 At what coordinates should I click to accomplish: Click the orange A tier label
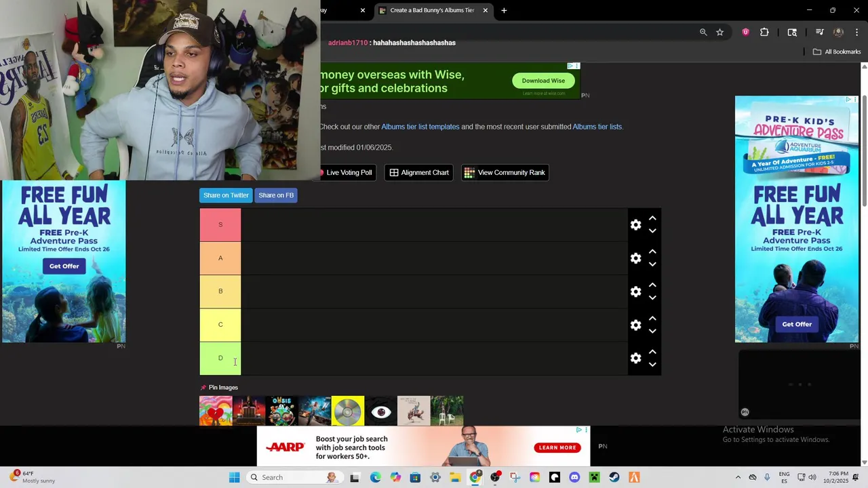(x=220, y=258)
